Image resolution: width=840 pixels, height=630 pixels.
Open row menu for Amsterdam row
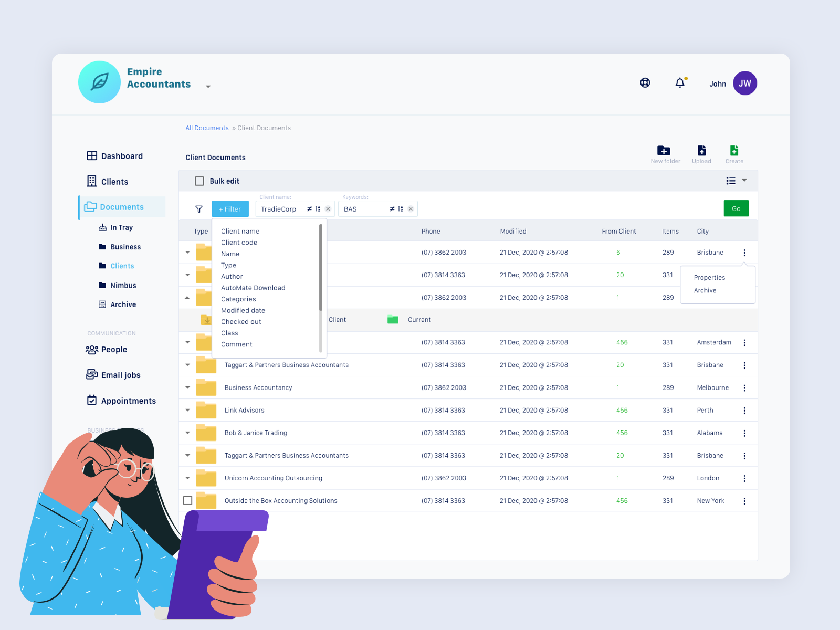click(x=744, y=343)
